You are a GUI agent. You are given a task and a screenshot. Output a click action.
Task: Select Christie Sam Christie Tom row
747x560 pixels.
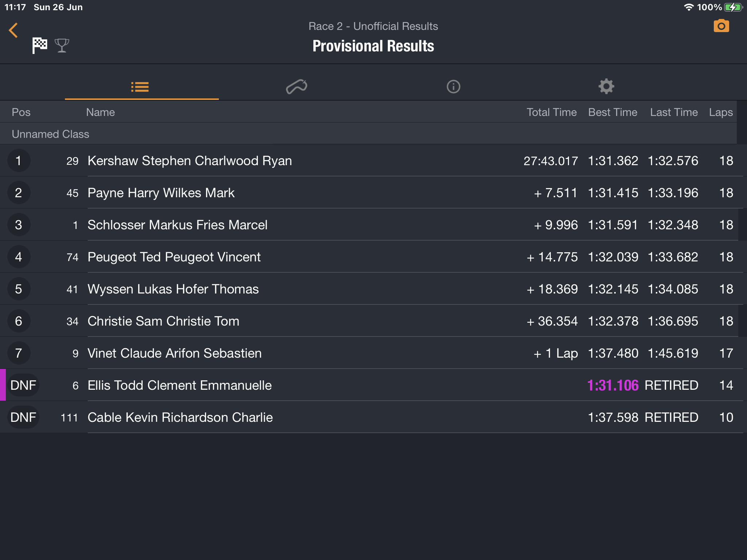[373, 321]
